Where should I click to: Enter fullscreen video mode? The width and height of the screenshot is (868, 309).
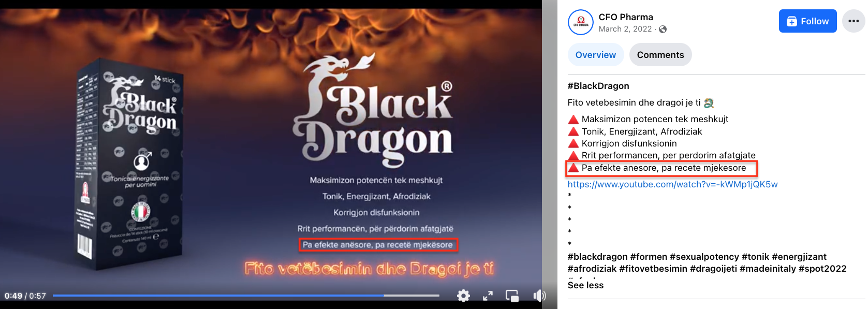[488, 296]
